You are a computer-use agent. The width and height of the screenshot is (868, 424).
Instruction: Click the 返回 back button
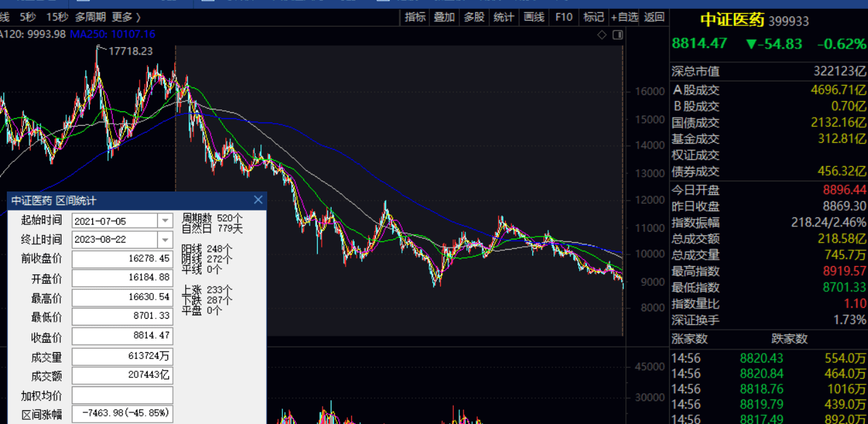(x=654, y=17)
